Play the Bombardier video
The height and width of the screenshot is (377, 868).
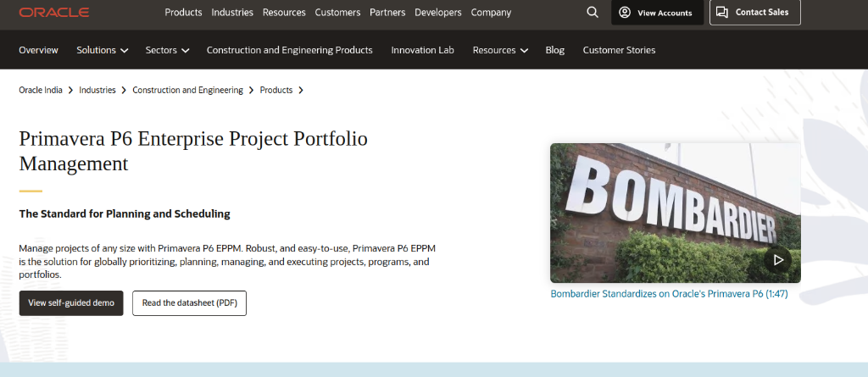[x=778, y=259]
